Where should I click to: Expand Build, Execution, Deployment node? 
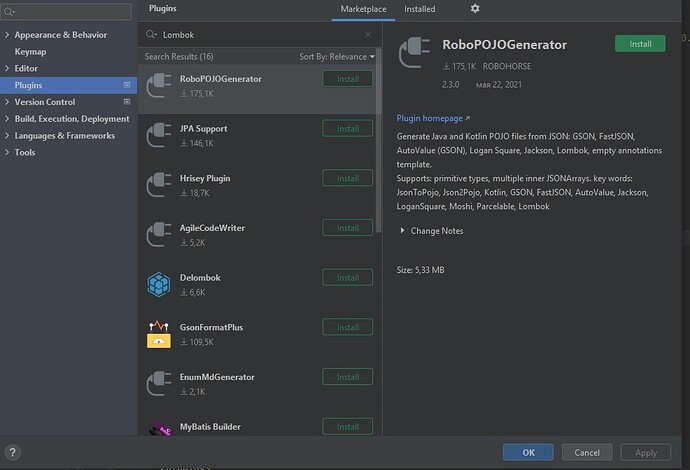(x=7, y=119)
